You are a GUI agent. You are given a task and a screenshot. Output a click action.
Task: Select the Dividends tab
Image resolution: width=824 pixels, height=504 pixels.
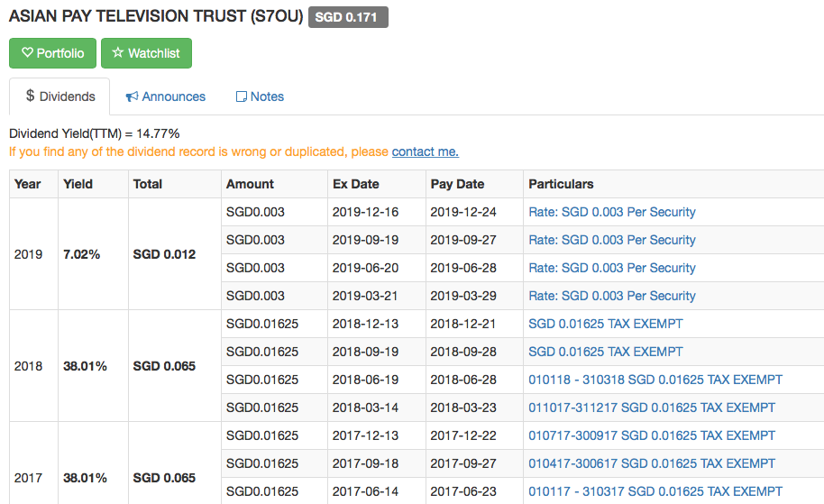click(x=60, y=96)
